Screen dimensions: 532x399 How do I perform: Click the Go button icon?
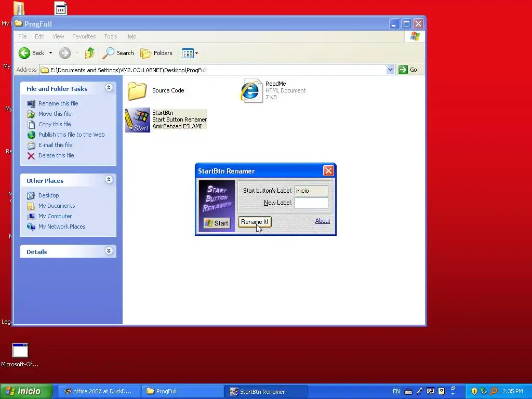click(x=403, y=70)
